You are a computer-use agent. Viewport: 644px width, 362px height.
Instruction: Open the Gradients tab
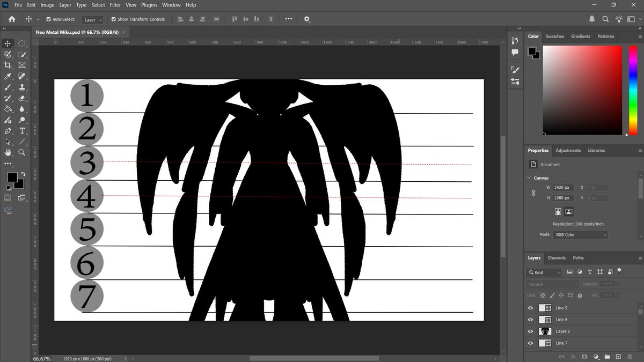[x=580, y=36]
